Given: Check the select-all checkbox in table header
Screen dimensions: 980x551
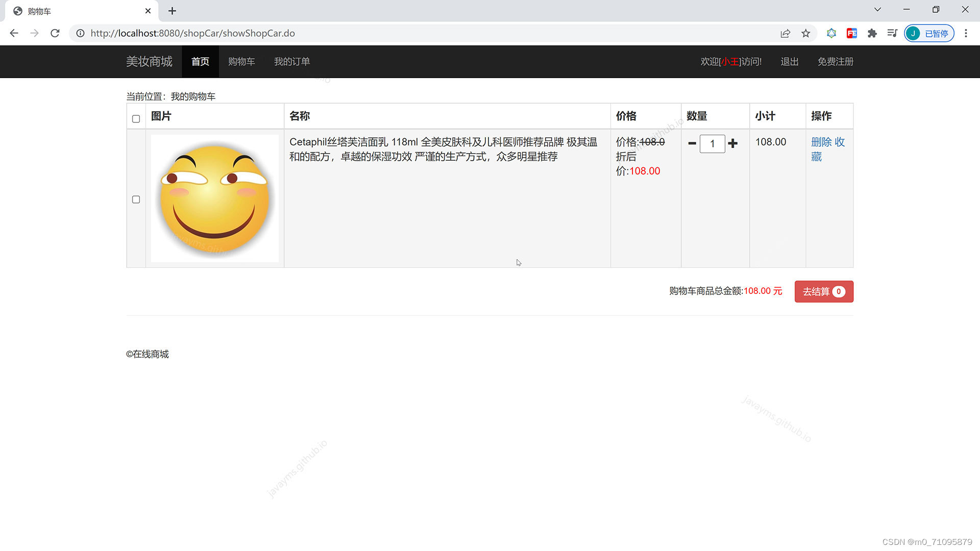Looking at the screenshot, I should (136, 118).
